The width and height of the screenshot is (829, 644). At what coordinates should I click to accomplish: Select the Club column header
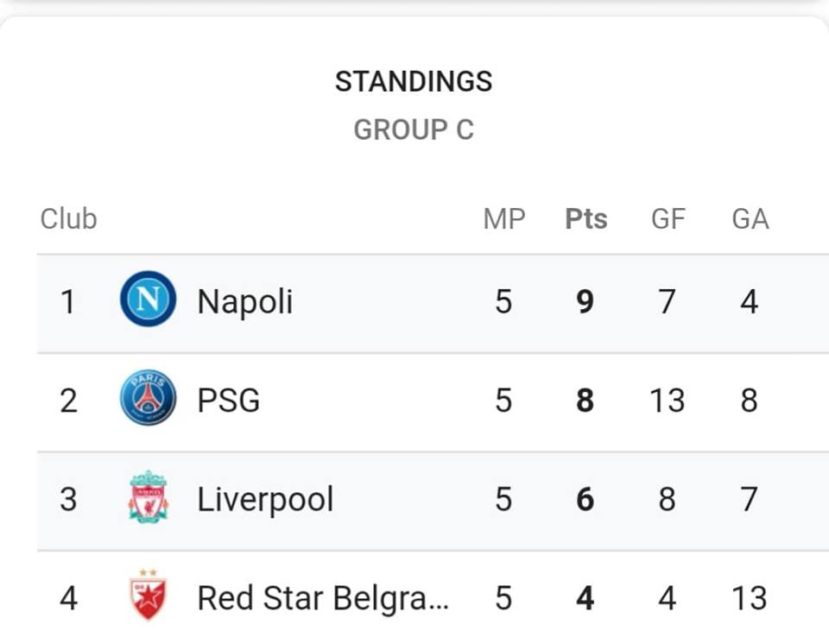(69, 219)
